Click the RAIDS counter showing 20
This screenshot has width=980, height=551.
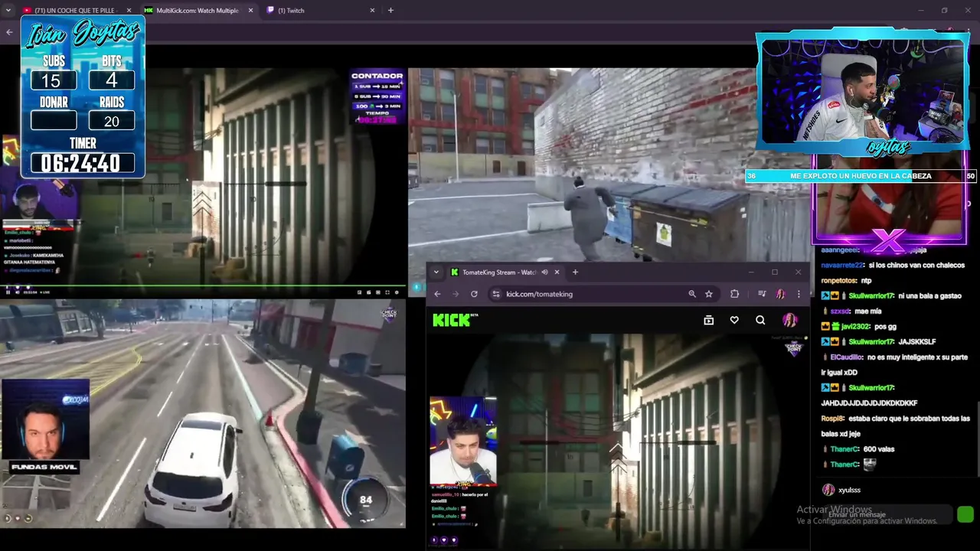(111, 120)
